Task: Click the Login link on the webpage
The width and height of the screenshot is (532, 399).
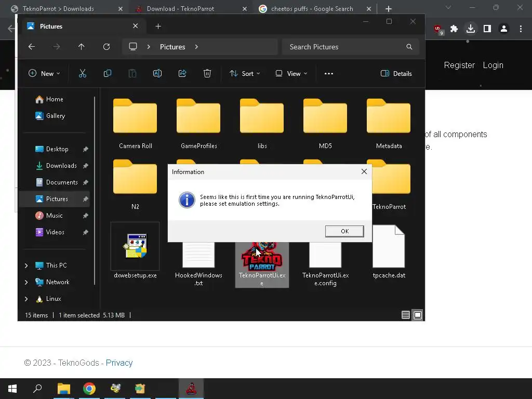Action: pyautogui.click(x=493, y=65)
